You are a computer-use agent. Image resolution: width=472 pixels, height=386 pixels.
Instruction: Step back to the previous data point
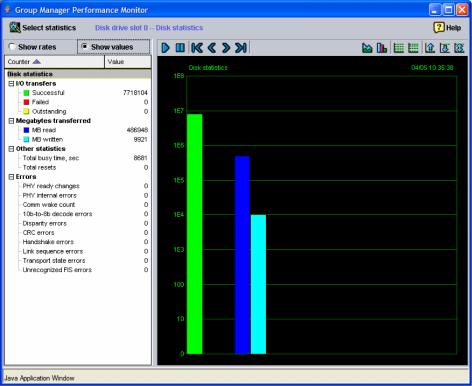point(212,48)
